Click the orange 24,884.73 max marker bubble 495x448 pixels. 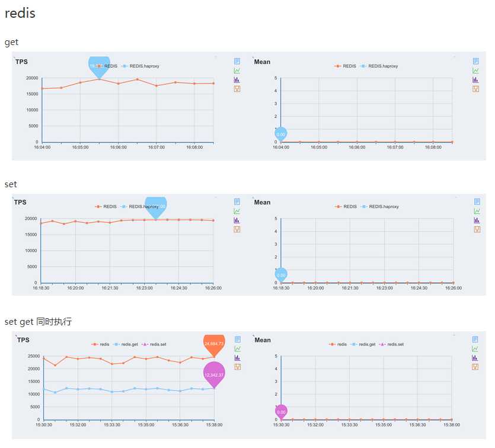214,344
